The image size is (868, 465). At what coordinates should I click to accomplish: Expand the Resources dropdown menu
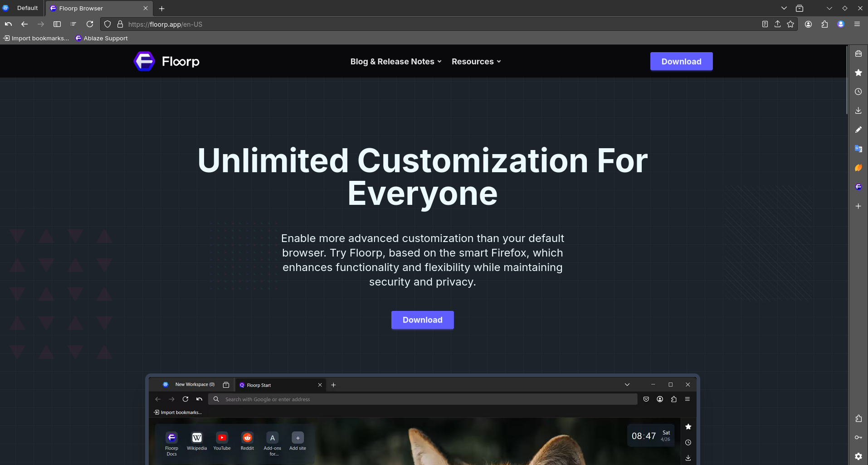pyautogui.click(x=476, y=62)
